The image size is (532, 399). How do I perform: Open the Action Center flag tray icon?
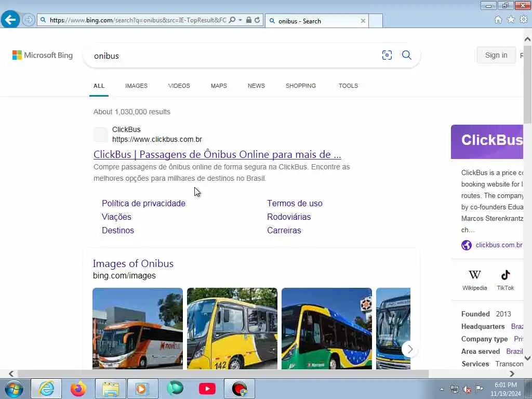click(x=479, y=389)
